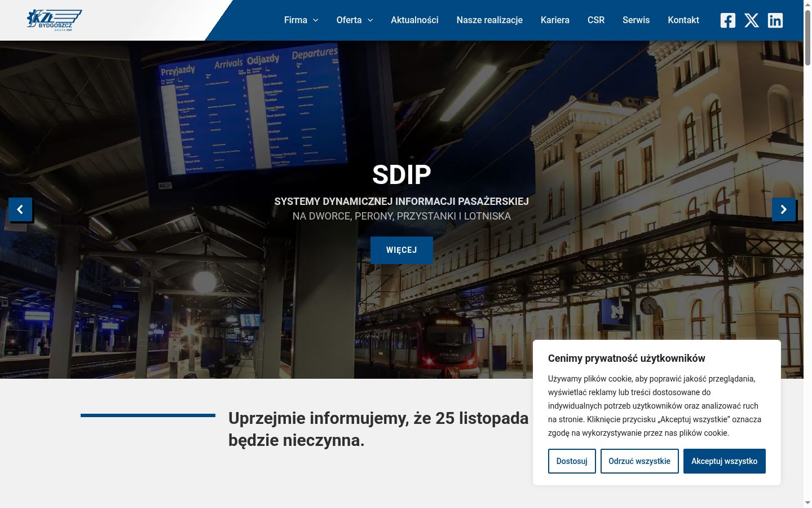The width and height of the screenshot is (812, 508).
Task: Click the page vertical scrollbar thumb
Action: (x=808, y=37)
